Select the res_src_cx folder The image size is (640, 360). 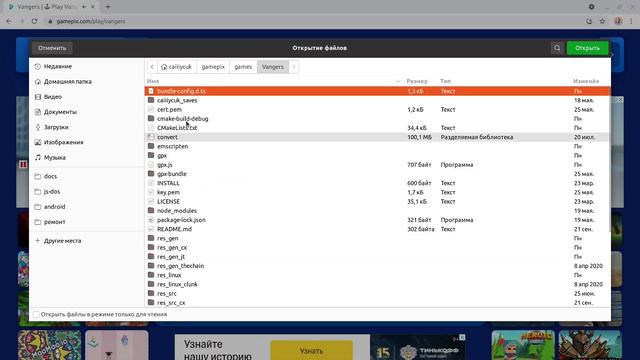(x=377, y=303)
